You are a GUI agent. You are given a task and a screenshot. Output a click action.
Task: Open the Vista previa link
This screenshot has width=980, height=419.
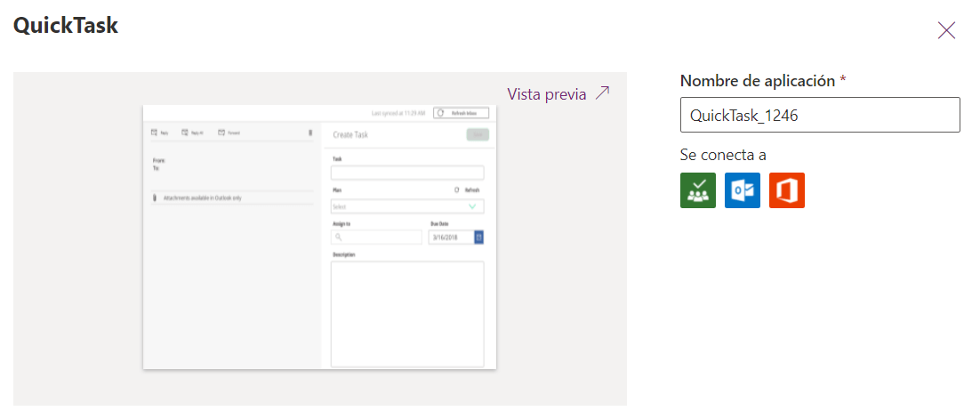(547, 93)
